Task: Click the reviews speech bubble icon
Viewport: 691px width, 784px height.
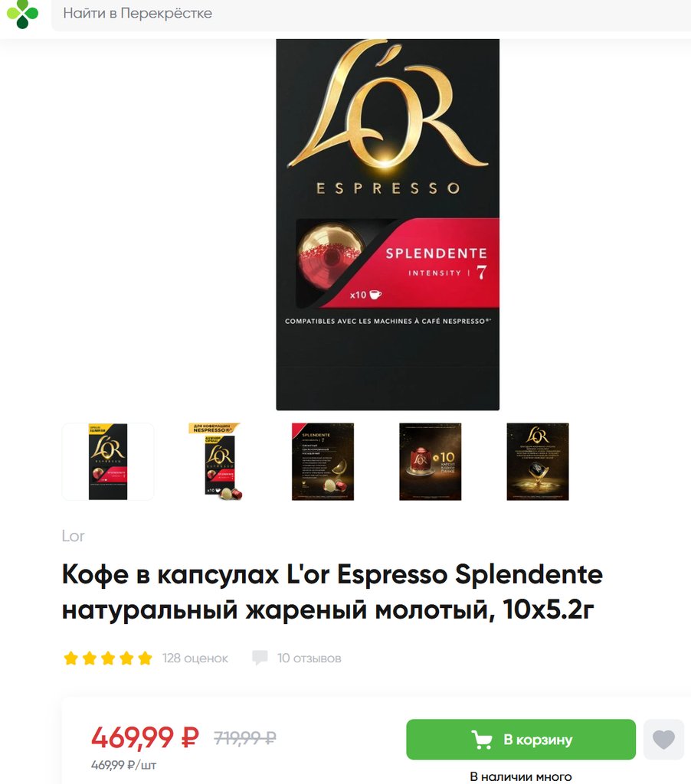Action: (260, 658)
